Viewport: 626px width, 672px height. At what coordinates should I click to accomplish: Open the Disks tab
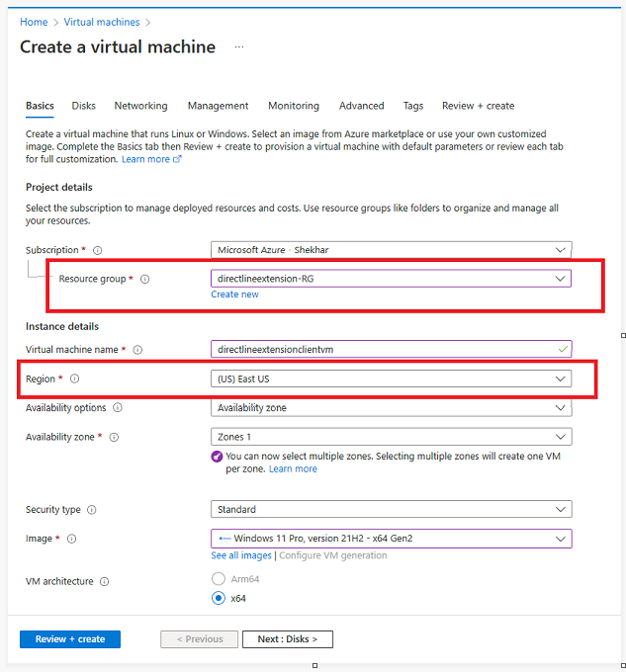coord(84,106)
